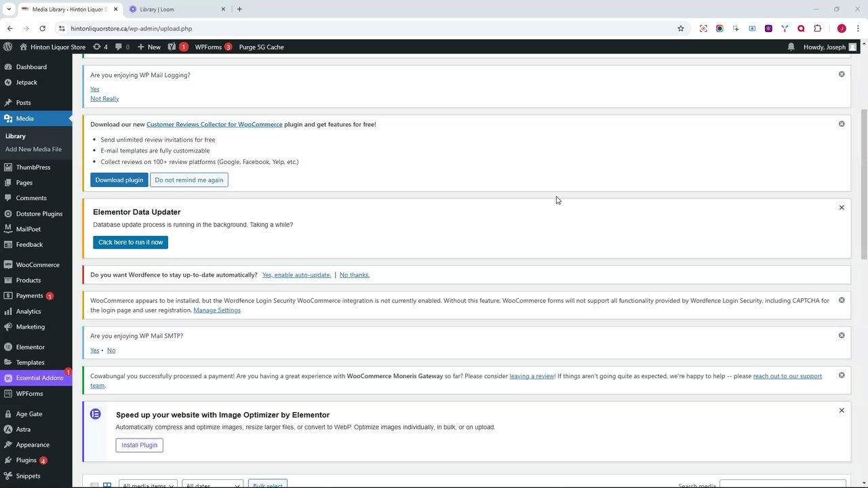The height and width of the screenshot is (488, 868).
Task: Open the New content menu
Action: [x=149, y=47]
